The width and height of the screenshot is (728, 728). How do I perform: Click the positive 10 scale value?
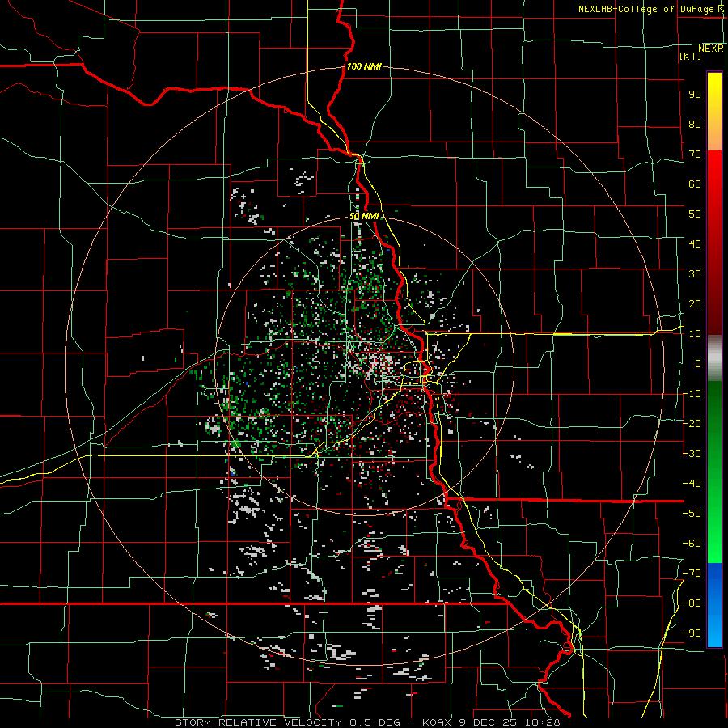click(x=695, y=334)
